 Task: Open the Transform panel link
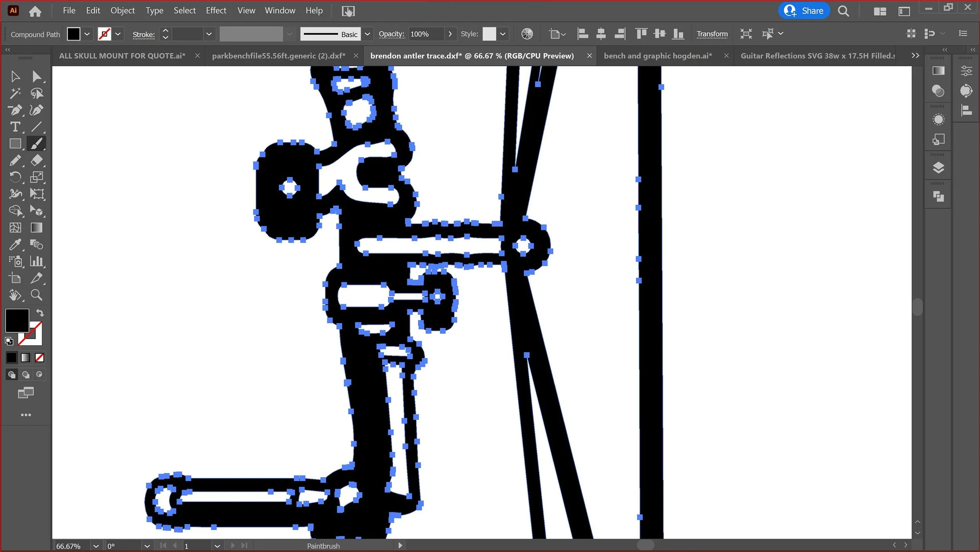(x=712, y=34)
